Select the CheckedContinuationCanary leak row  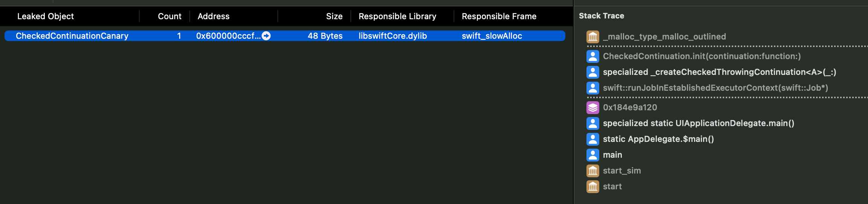[x=285, y=36]
